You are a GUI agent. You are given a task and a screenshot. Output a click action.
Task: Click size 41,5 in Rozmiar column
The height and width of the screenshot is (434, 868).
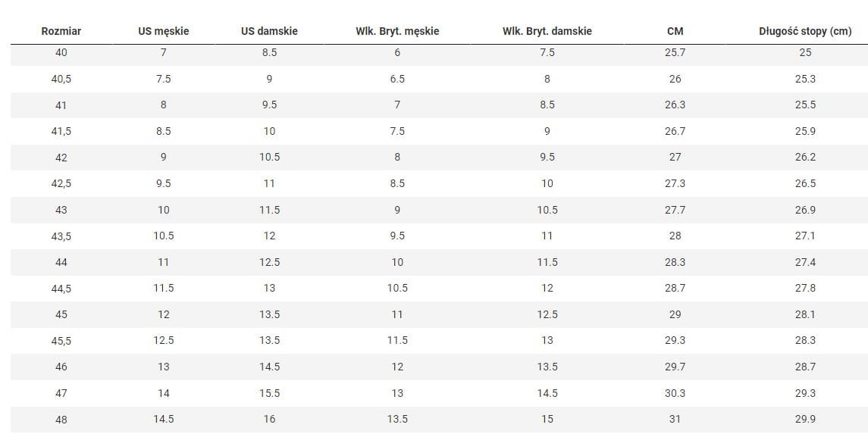coord(61,131)
